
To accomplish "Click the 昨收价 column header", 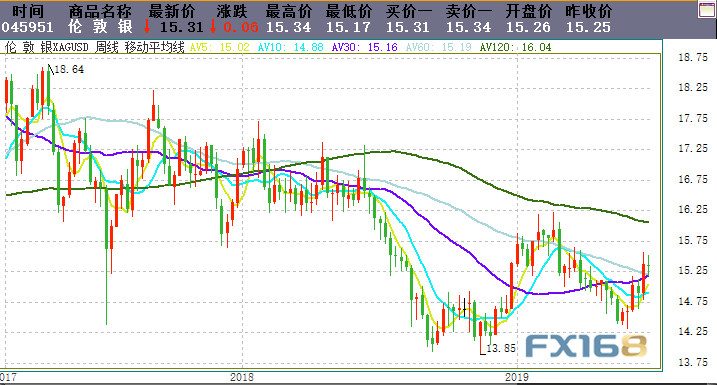I will coord(589,11).
